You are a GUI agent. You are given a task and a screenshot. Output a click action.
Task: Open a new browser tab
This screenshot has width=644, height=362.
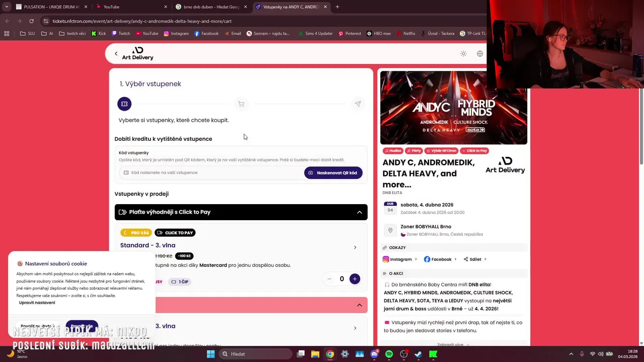coord(337,7)
